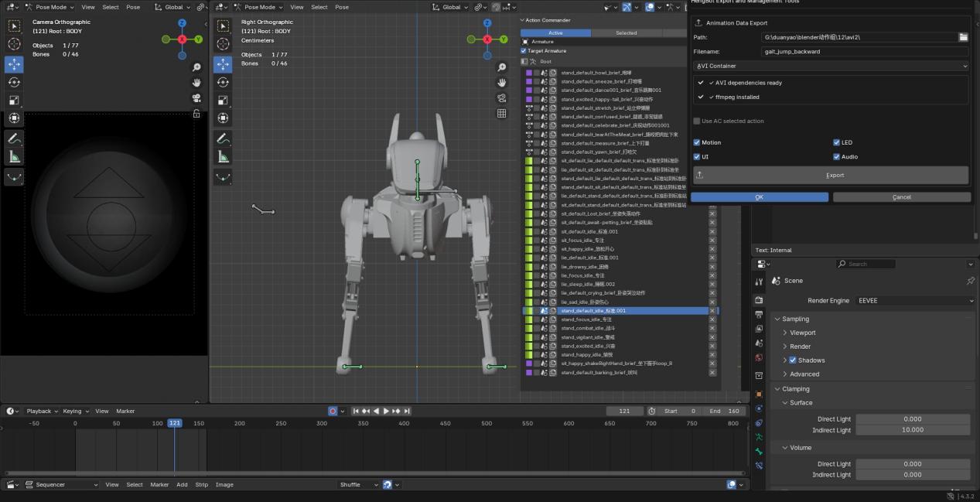
Task: Open Render Engine EEVEE dropdown
Action: pos(915,300)
